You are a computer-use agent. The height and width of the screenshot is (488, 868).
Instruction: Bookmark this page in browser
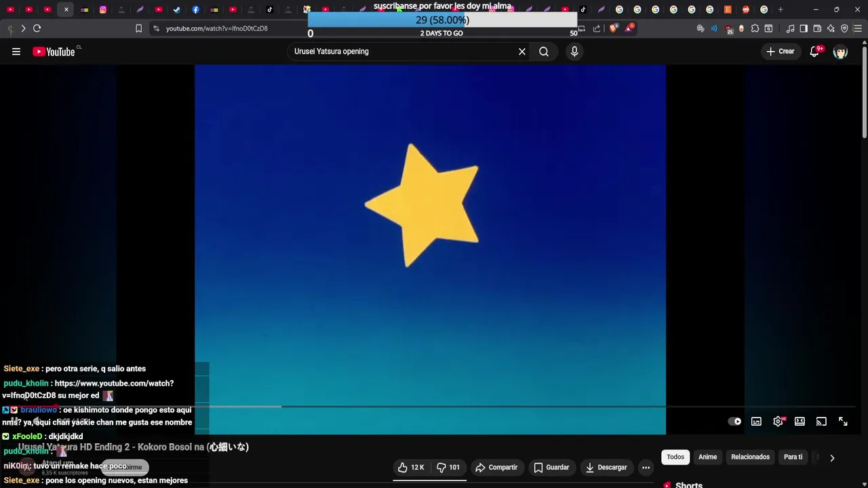(x=138, y=28)
